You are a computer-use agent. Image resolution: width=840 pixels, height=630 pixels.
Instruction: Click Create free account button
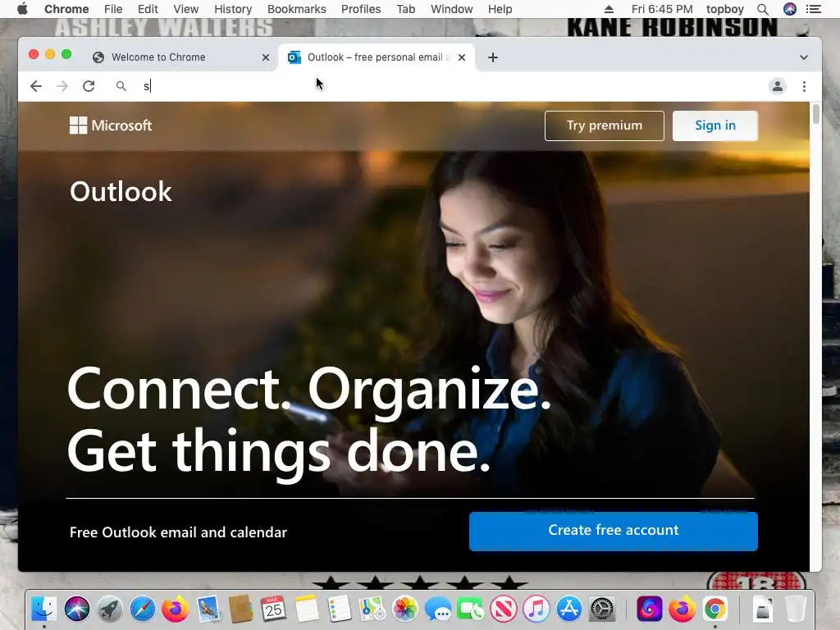[x=614, y=531]
